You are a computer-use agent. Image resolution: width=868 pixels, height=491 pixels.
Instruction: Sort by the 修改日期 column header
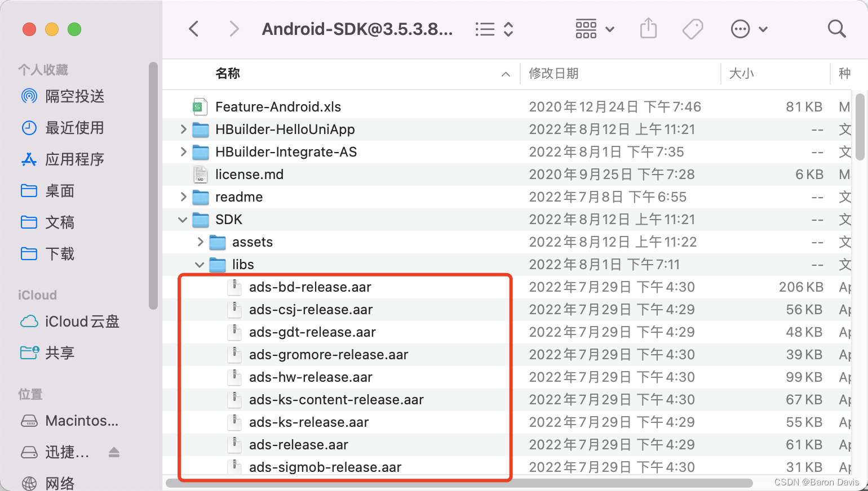[x=553, y=74]
